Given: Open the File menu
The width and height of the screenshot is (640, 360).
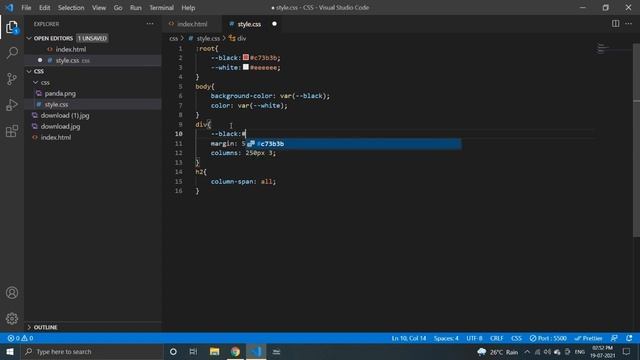Looking at the screenshot, I should click(26, 8).
